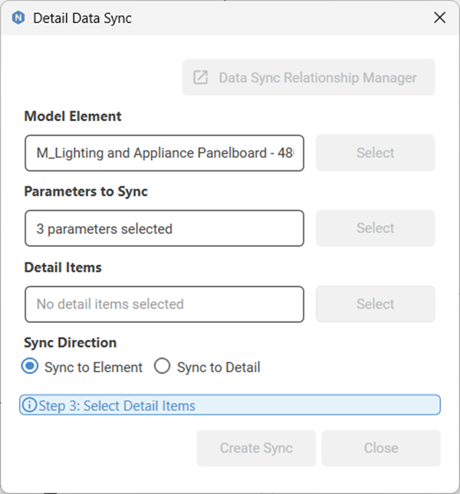This screenshot has width=460, height=494.
Task: Close the dialog with the X icon
Action: (x=440, y=17)
